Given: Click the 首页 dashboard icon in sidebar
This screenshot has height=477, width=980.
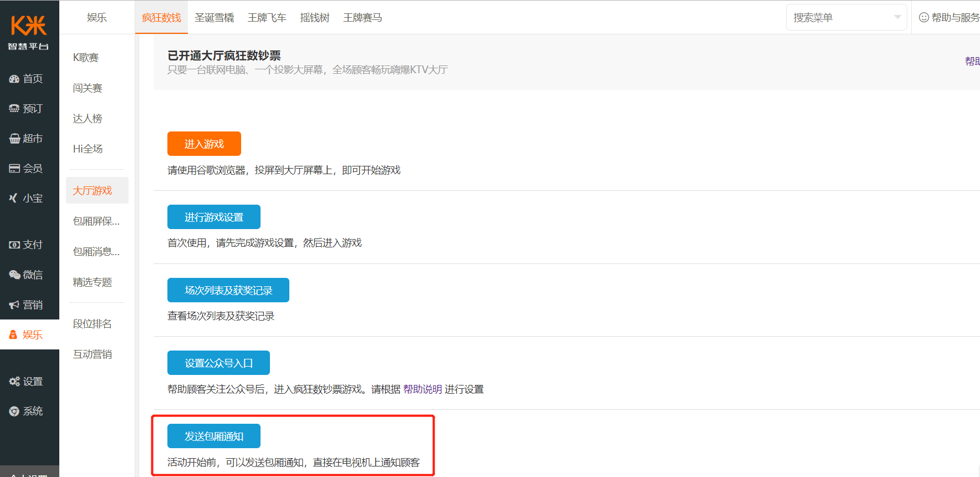Looking at the screenshot, I should [x=14, y=79].
